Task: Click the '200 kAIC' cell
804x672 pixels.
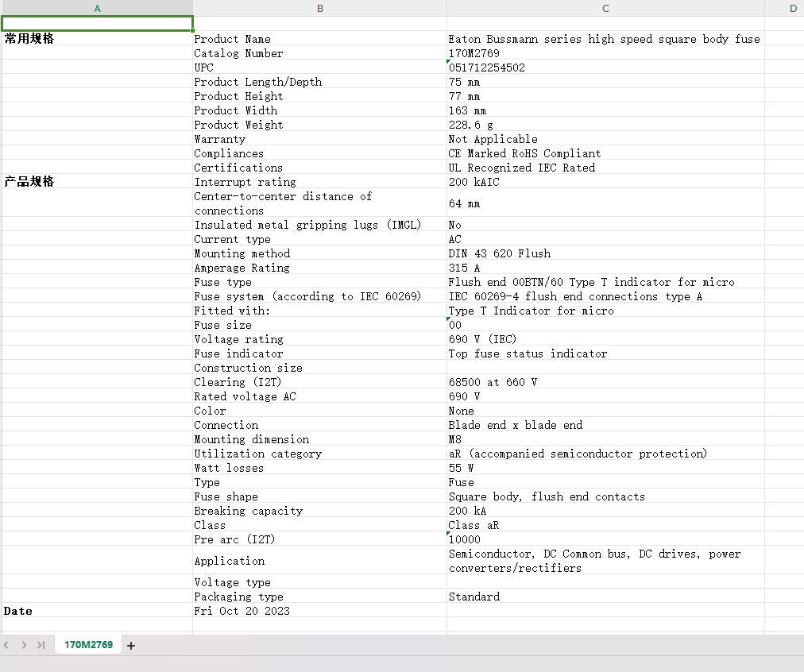Action: [x=605, y=182]
